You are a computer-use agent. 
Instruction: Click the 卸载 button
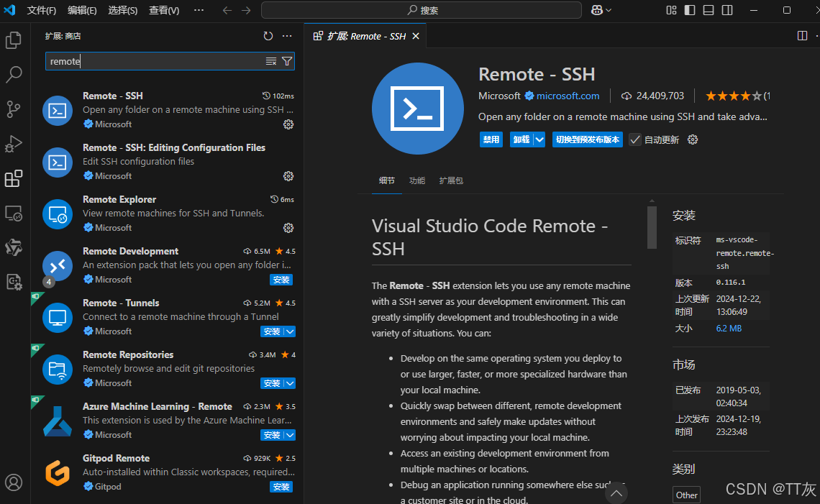pos(521,139)
